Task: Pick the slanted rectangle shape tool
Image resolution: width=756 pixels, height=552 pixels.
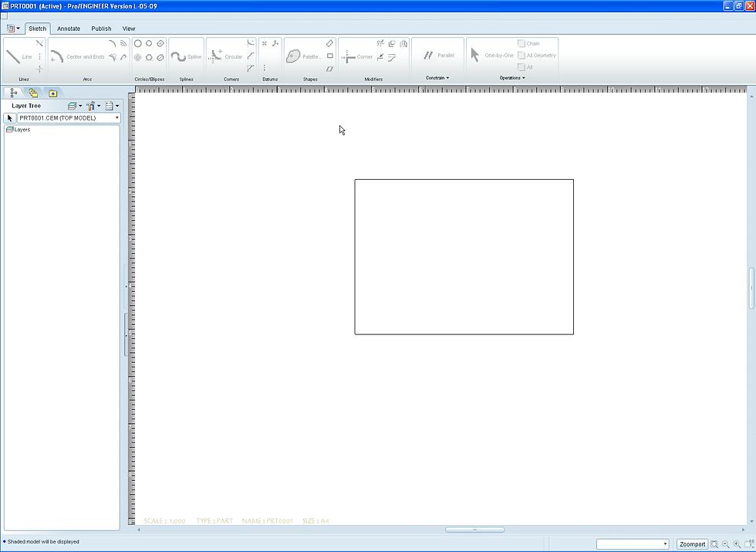Action: pos(330,43)
